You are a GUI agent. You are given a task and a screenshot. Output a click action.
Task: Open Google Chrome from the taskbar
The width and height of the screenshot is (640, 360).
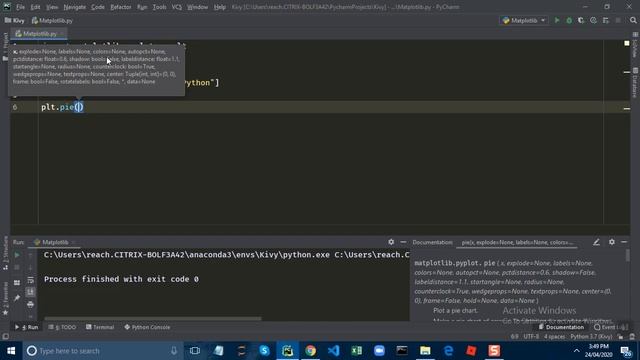(x=311, y=351)
